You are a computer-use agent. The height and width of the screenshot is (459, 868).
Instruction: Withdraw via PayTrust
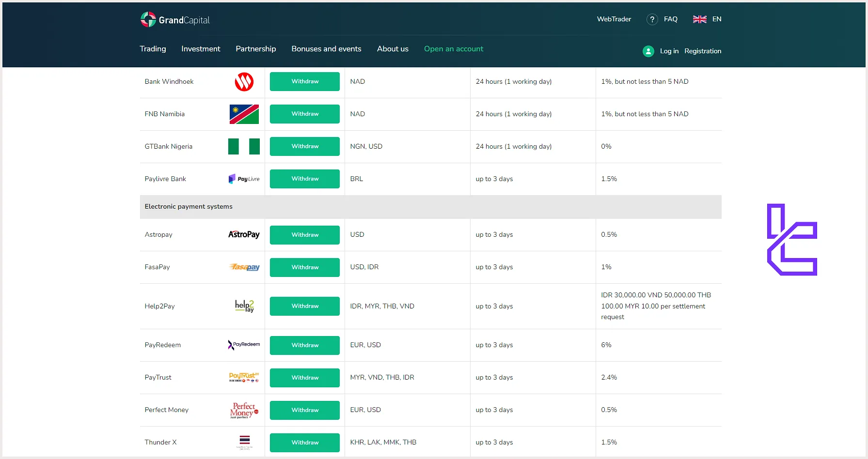click(305, 378)
